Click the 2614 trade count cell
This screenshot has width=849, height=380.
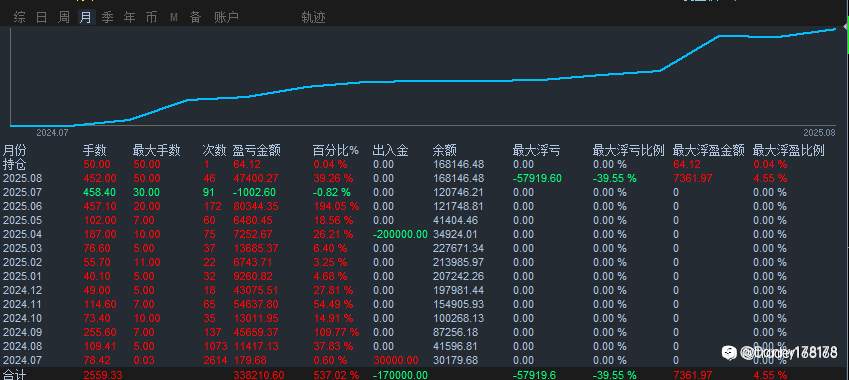(215, 361)
